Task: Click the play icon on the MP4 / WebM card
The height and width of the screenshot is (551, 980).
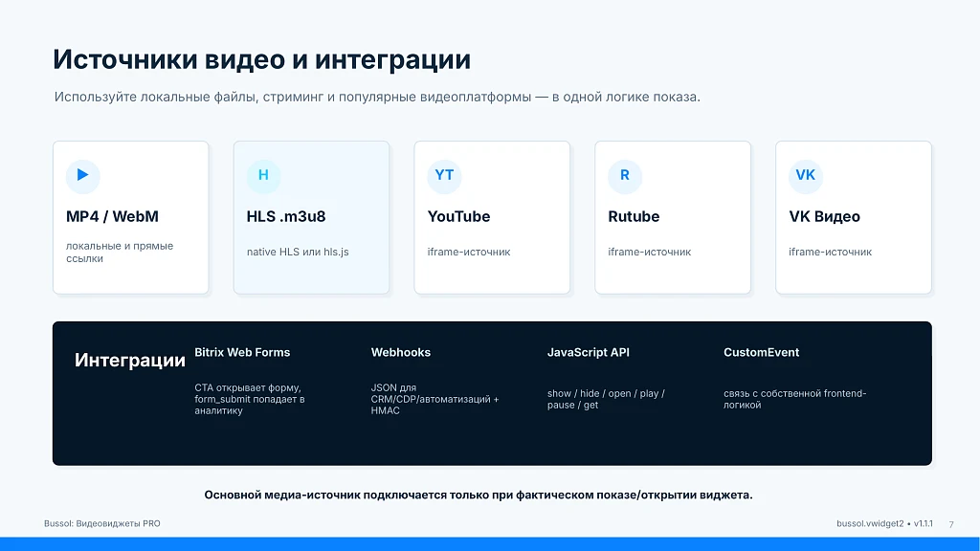Action: [83, 175]
